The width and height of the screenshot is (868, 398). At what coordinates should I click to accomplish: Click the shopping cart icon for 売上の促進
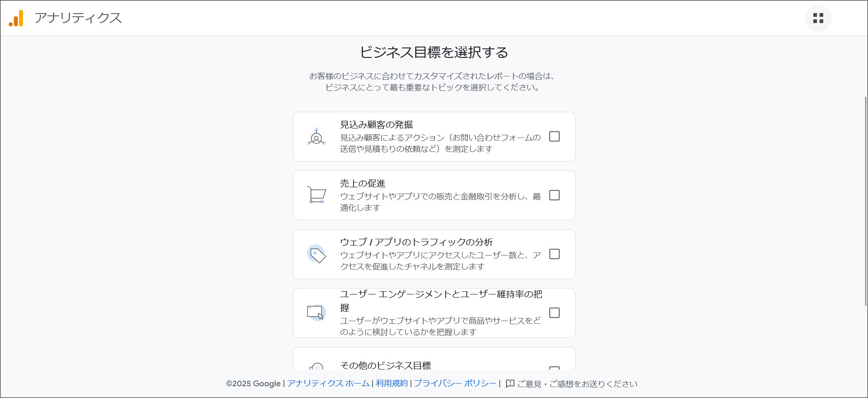click(x=316, y=195)
